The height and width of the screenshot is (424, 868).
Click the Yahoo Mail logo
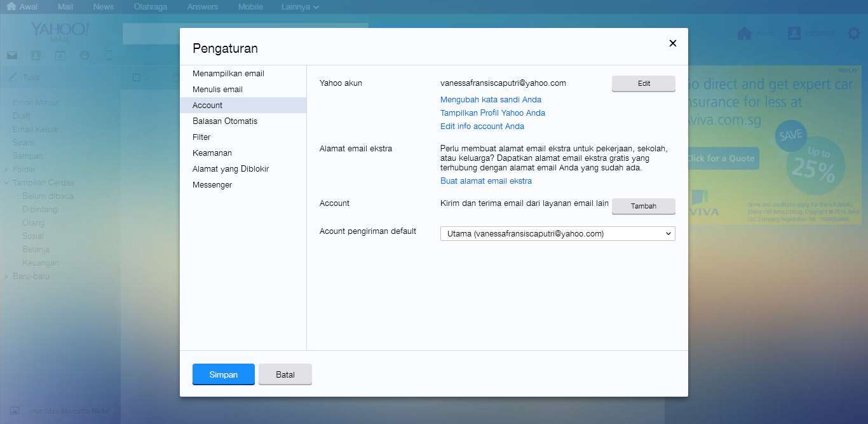(x=59, y=29)
